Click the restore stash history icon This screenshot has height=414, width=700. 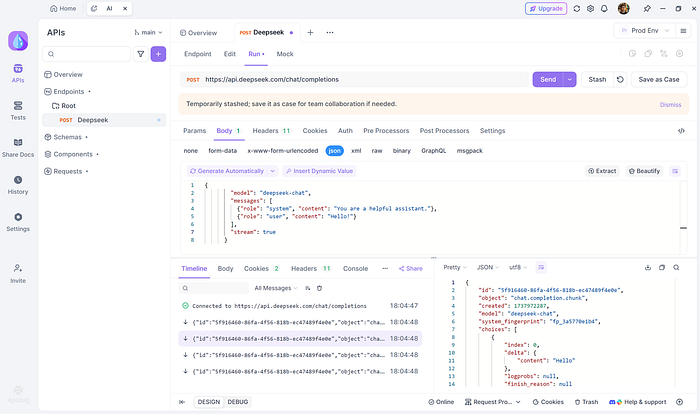tap(620, 79)
